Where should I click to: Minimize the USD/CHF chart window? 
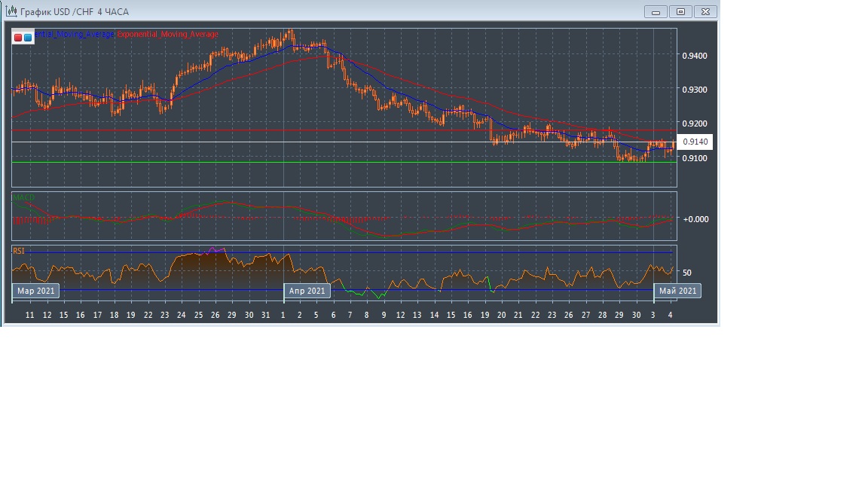656,11
